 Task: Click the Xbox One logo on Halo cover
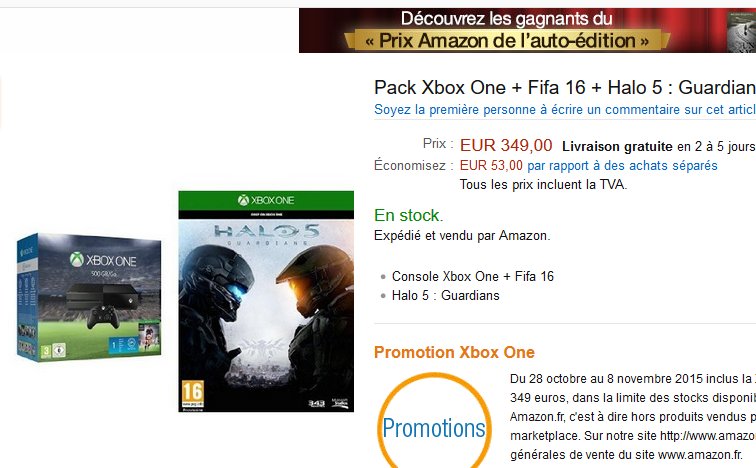(x=266, y=200)
